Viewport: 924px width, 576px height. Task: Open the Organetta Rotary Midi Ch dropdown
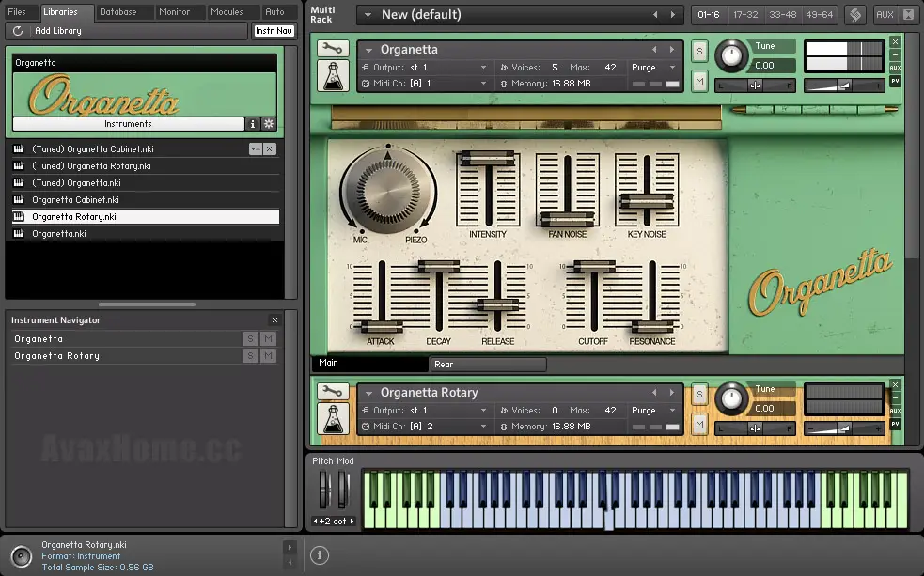(x=483, y=426)
